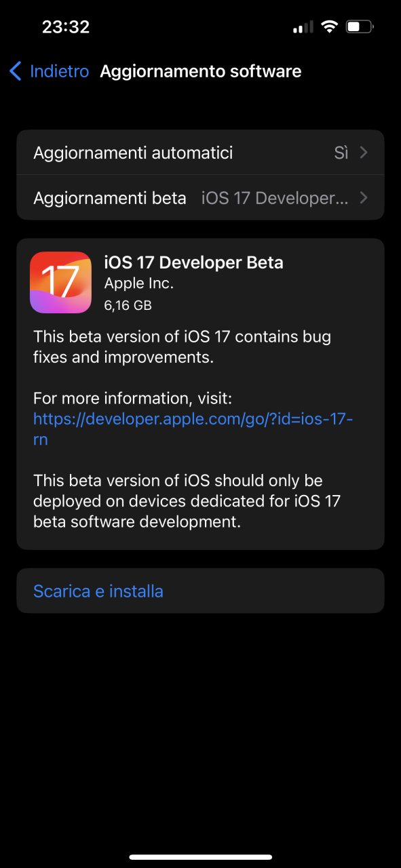
Task: Tap the Wi-Fi status icon
Action: click(330, 27)
